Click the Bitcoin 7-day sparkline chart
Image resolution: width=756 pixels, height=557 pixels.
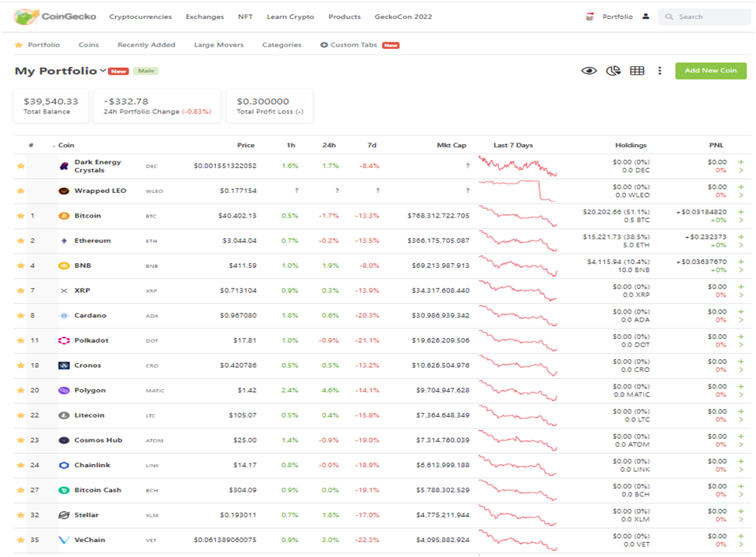click(x=518, y=216)
